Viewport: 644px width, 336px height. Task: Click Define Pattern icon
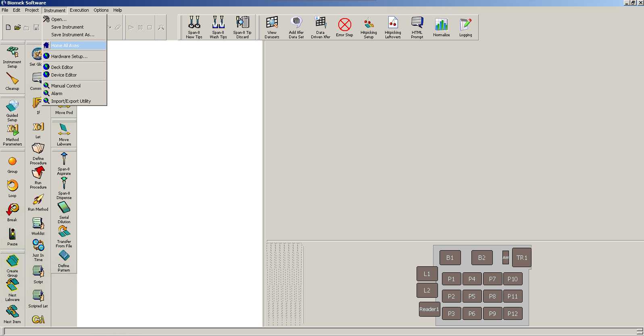pos(64,261)
